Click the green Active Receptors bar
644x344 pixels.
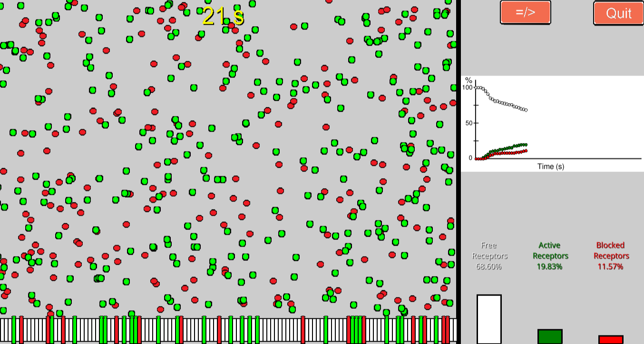[x=550, y=336]
